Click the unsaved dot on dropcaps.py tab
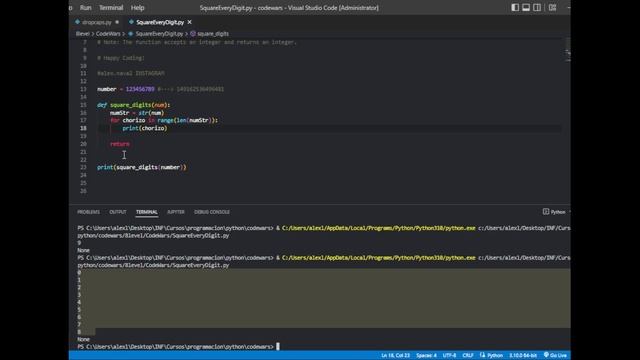 click(117, 22)
